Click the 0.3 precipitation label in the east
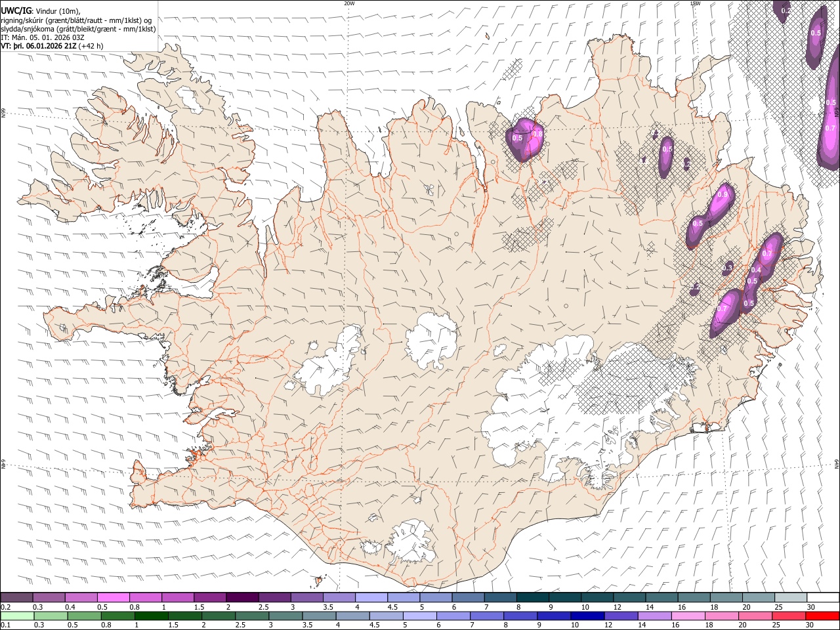 click(727, 268)
